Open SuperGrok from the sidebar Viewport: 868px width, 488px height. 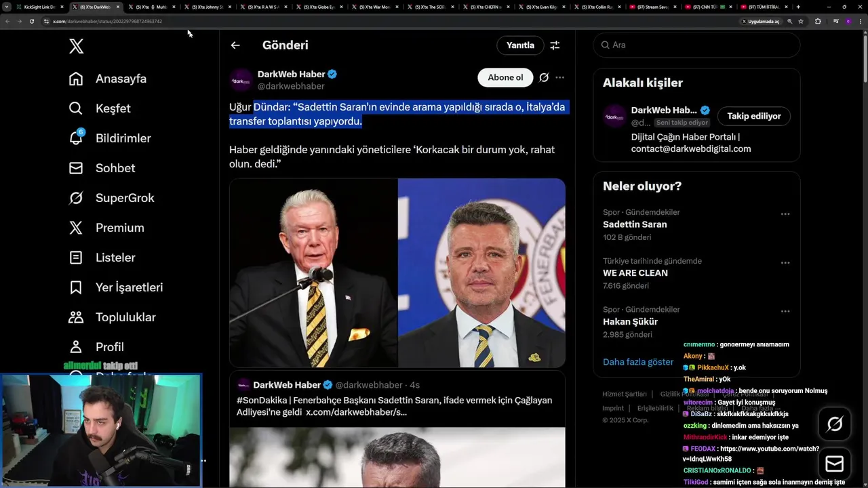[x=112, y=198]
